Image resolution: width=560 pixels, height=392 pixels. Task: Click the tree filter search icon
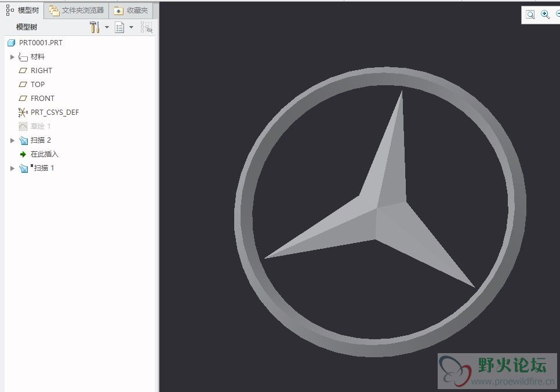(x=147, y=27)
